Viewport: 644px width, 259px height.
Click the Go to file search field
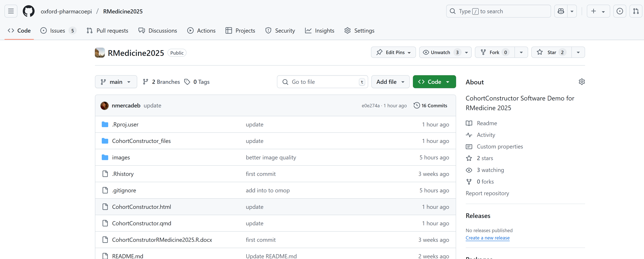(x=322, y=82)
